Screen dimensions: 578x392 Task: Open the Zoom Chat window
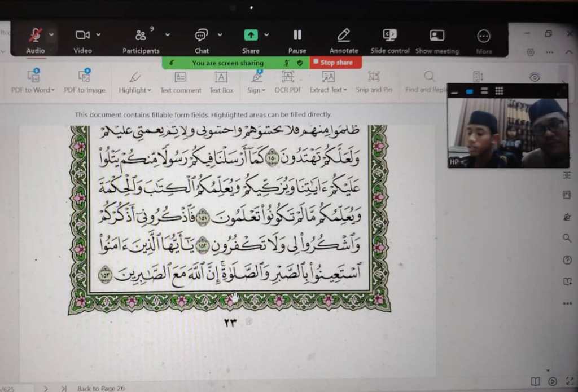click(202, 36)
